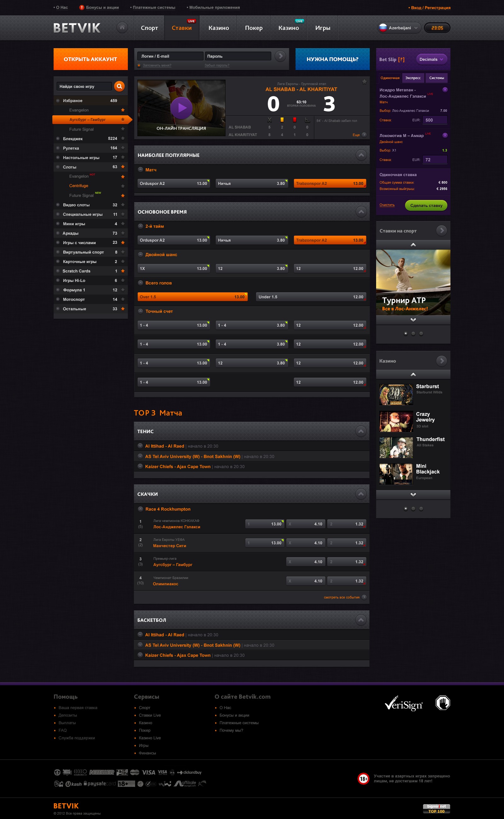Click the Бонусы и акции alert icon
The image size is (504, 819).
82,7
